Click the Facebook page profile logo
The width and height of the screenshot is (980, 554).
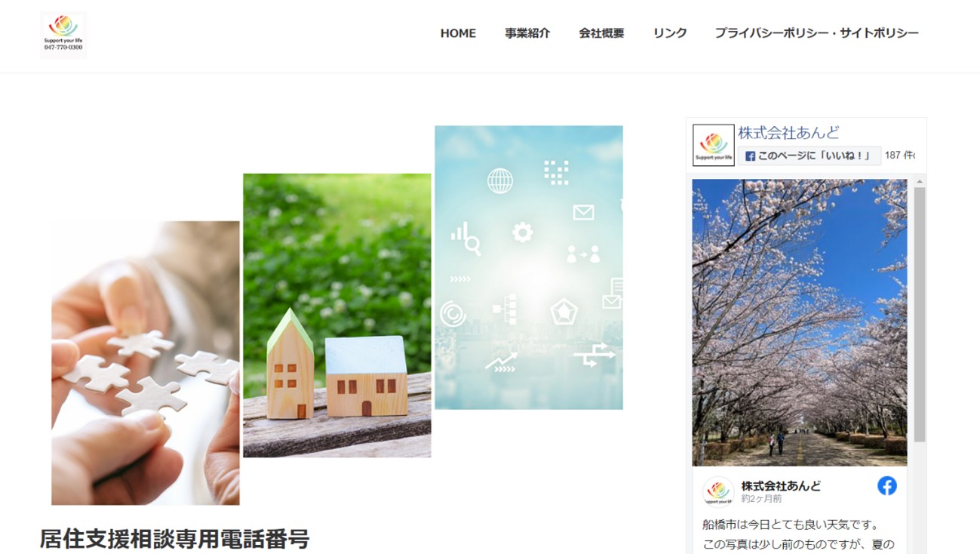coord(713,145)
